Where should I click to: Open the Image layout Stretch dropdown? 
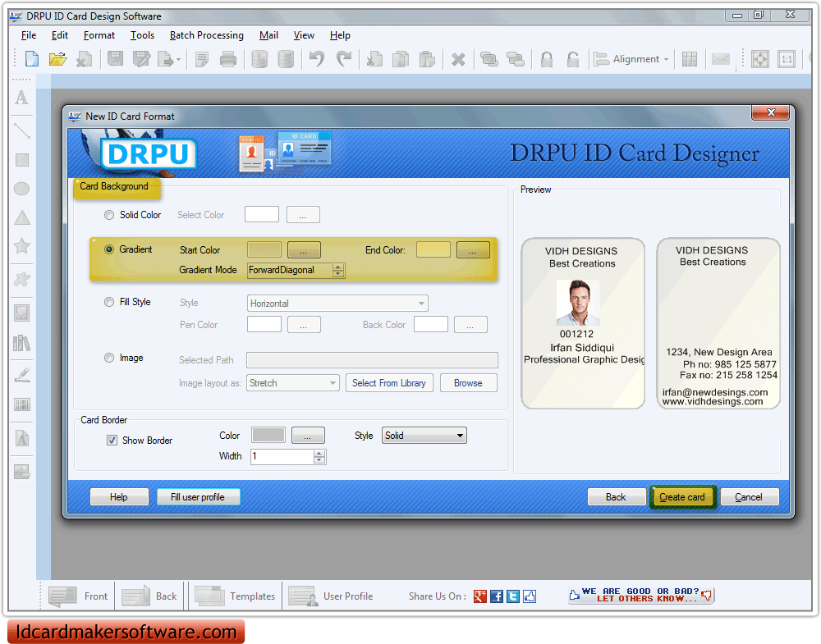point(293,383)
